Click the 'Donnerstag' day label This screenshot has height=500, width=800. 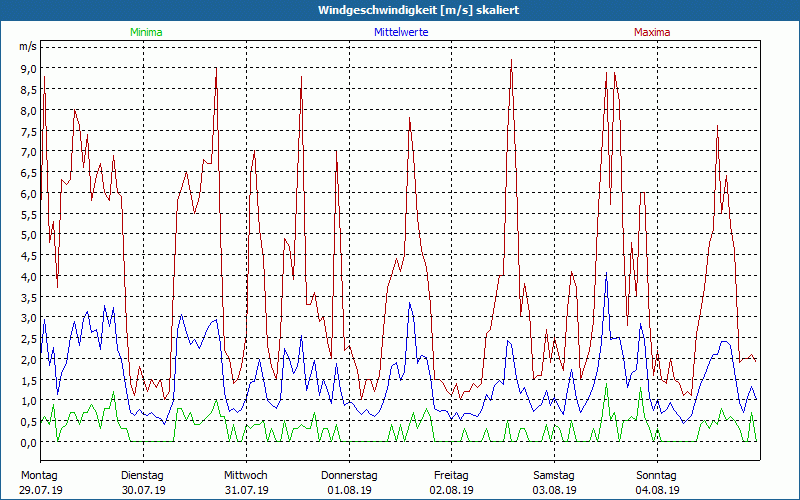coord(349,476)
